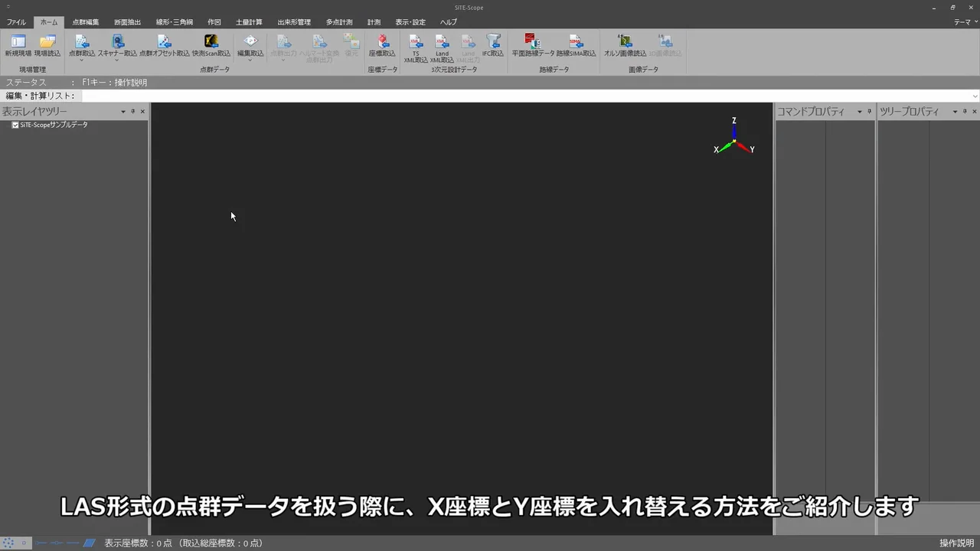Pin the コマンドプロパティ panel
980x551 pixels.
[x=869, y=112]
